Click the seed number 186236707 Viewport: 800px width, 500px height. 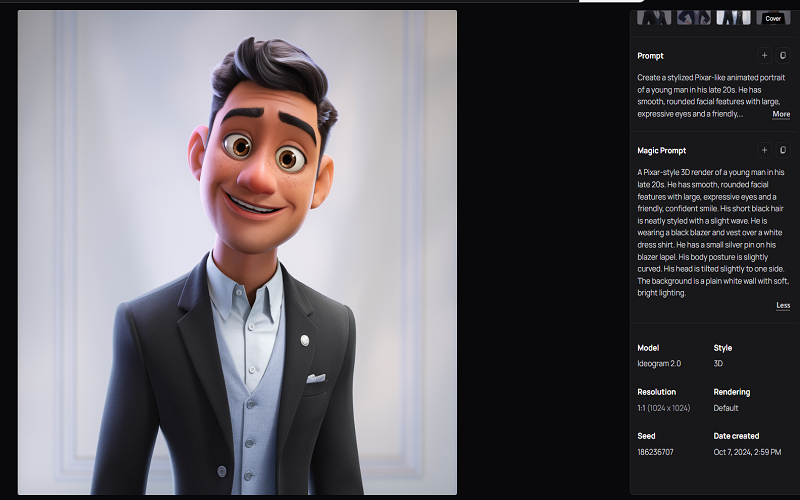[655, 452]
